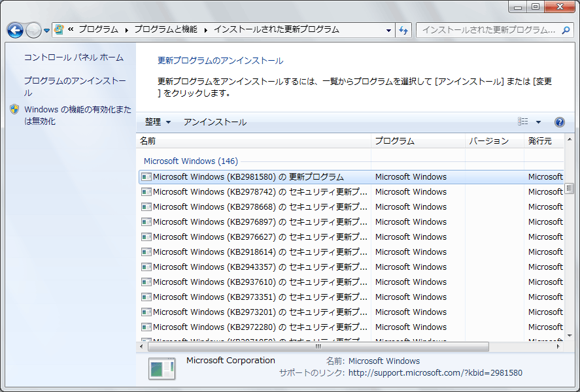Screen dimensions: 580x392
Task: Expand the chevron after プログラムと機能 breadcrumb
Action: coord(206,30)
